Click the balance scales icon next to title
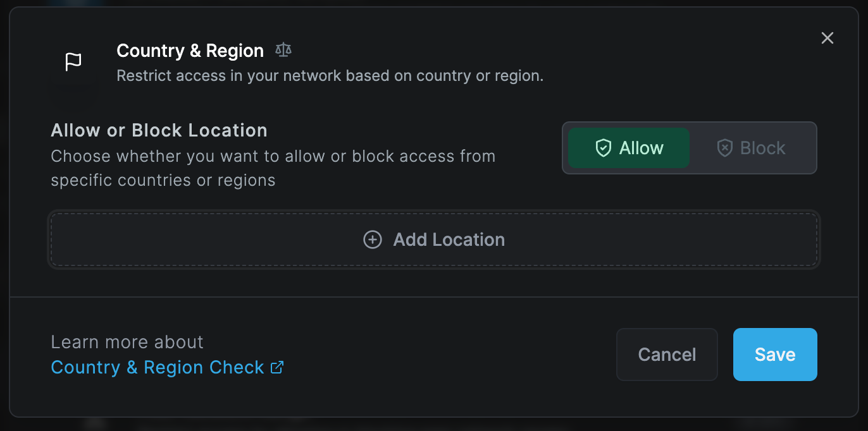 click(283, 50)
